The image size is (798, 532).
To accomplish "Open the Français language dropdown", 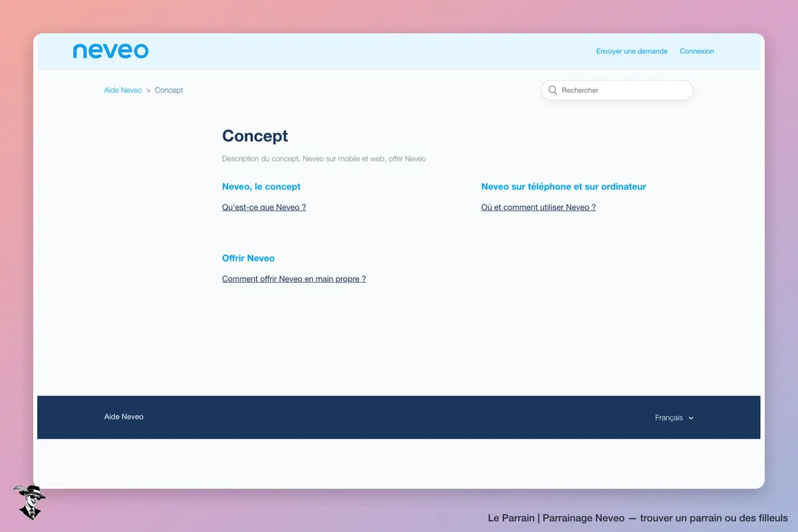I will [x=674, y=418].
